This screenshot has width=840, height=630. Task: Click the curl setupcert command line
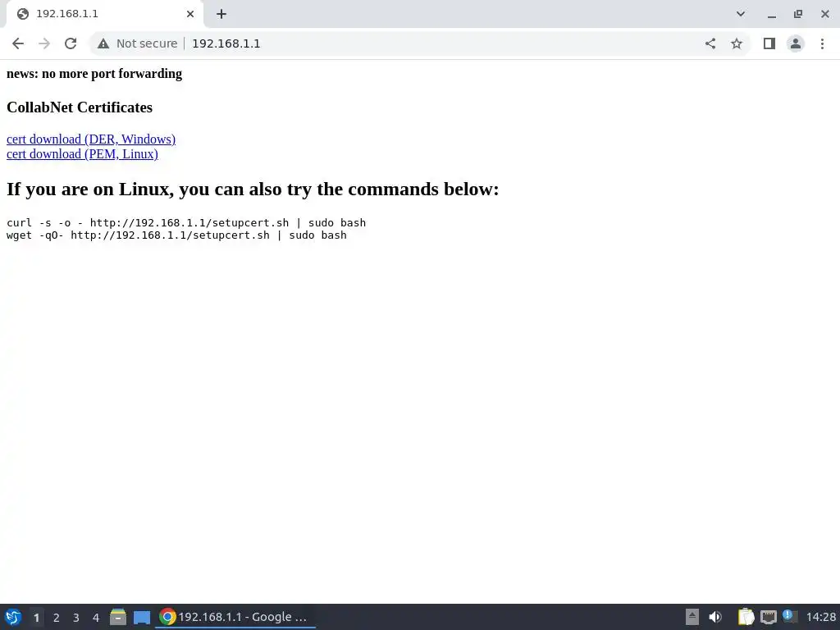click(x=186, y=222)
